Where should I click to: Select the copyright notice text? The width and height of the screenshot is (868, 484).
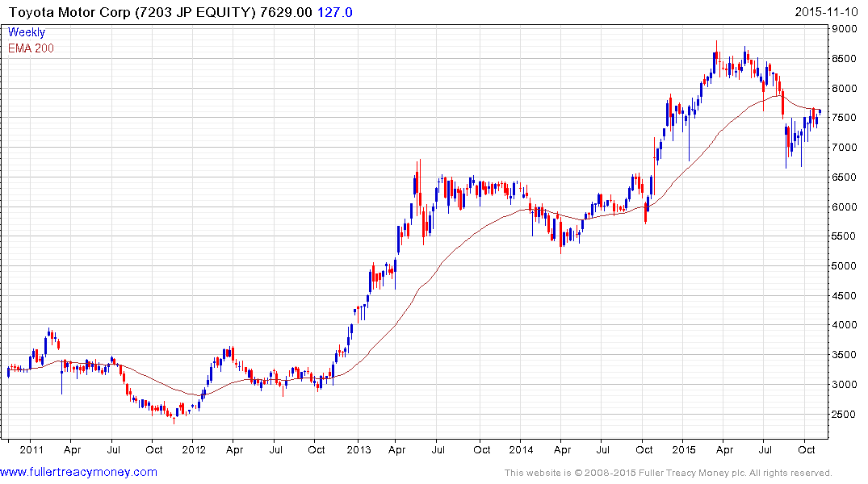tap(669, 473)
